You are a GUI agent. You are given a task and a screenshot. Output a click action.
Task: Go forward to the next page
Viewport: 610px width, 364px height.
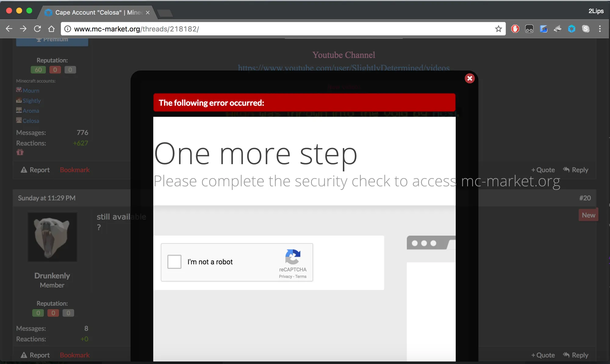23,29
